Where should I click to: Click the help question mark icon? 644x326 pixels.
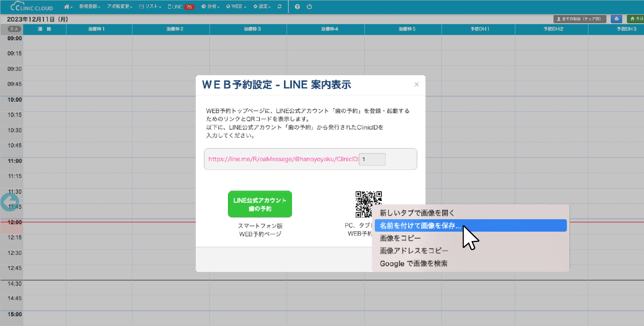click(x=297, y=7)
